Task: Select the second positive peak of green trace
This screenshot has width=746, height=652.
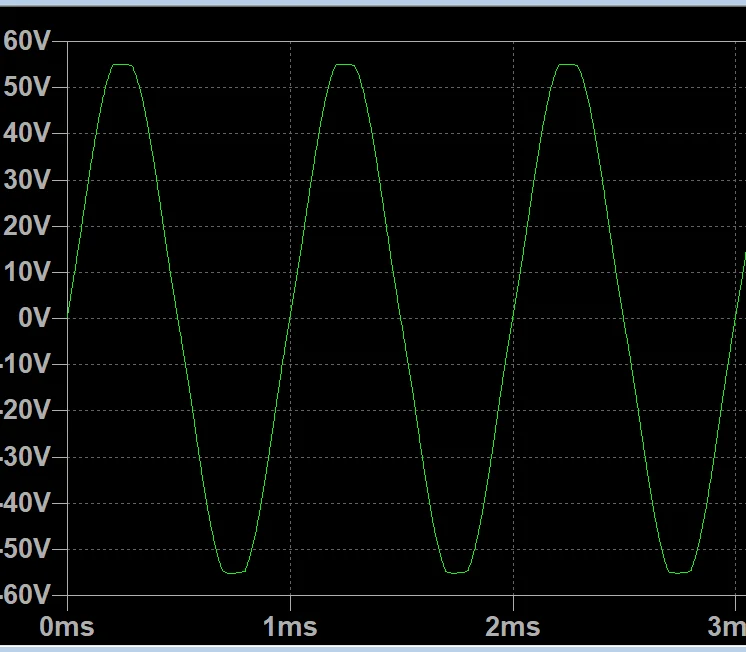Action: click(346, 65)
